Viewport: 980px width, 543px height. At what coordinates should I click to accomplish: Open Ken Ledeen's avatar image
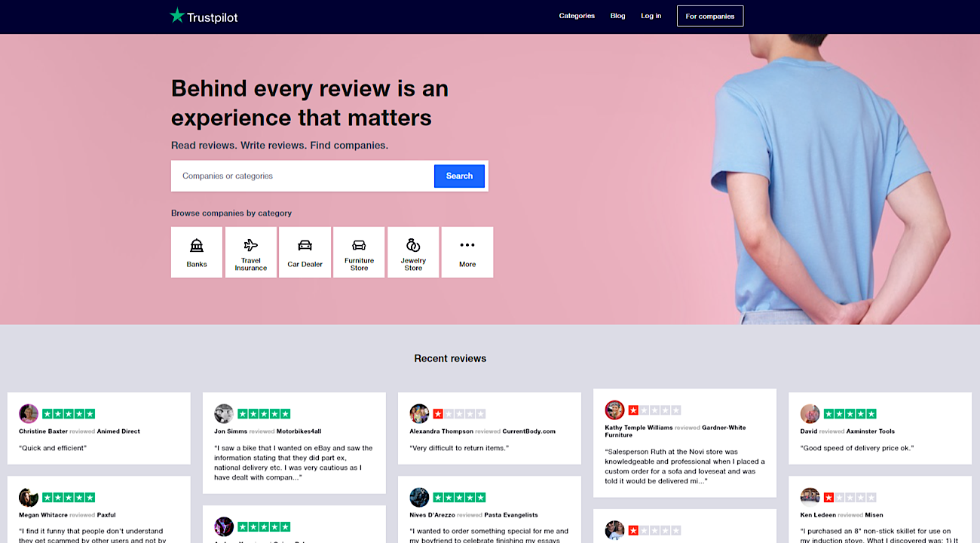pyautogui.click(x=810, y=497)
